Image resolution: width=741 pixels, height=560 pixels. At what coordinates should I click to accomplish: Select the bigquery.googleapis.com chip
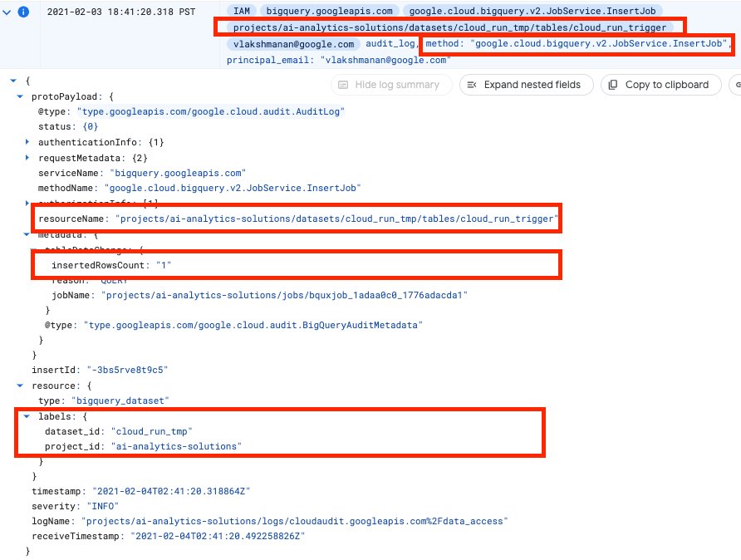[330, 11]
